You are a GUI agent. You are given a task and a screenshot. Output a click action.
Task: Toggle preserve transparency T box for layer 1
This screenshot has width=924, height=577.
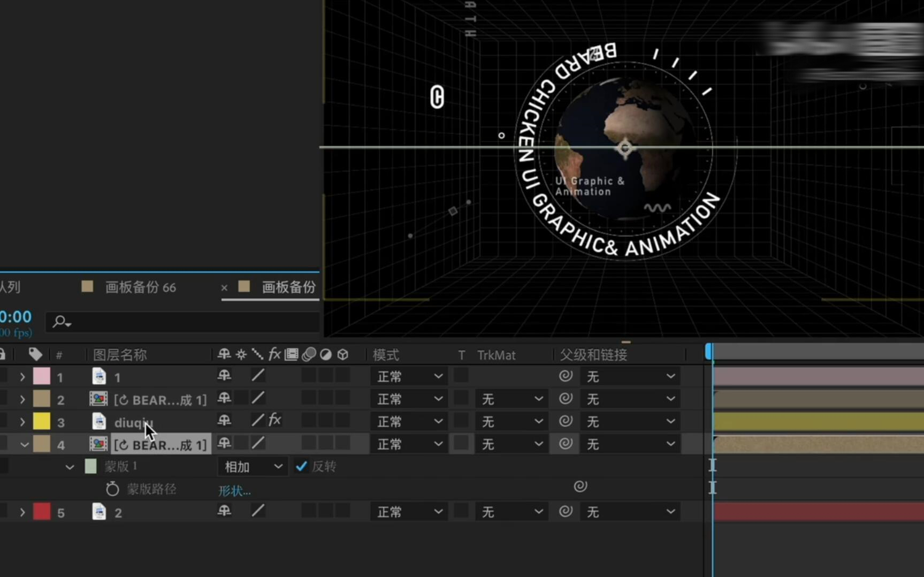coord(461,376)
